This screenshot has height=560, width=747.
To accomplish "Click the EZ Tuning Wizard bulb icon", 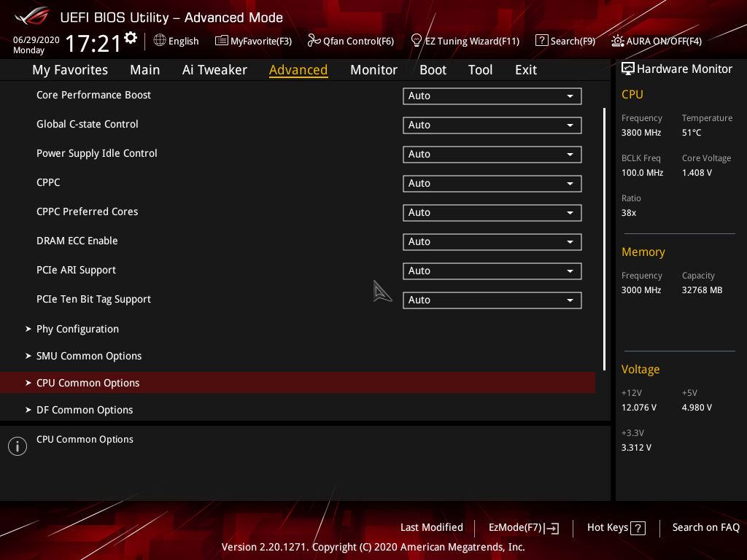I will click(416, 41).
